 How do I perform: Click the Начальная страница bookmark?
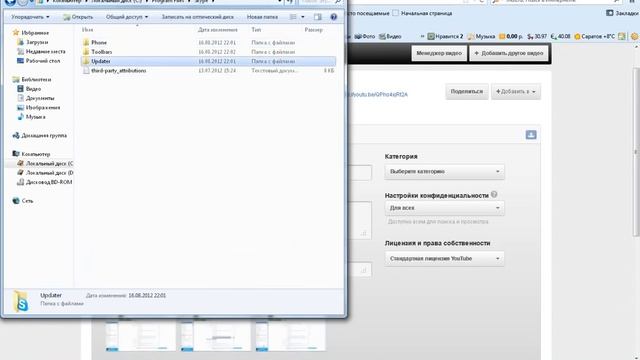click(422, 13)
